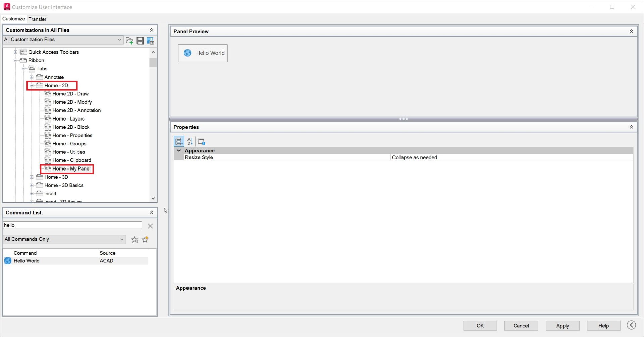This screenshot has height=337, width=644.
Task: Collapse the Ribbon tree node
Action: 15,60
